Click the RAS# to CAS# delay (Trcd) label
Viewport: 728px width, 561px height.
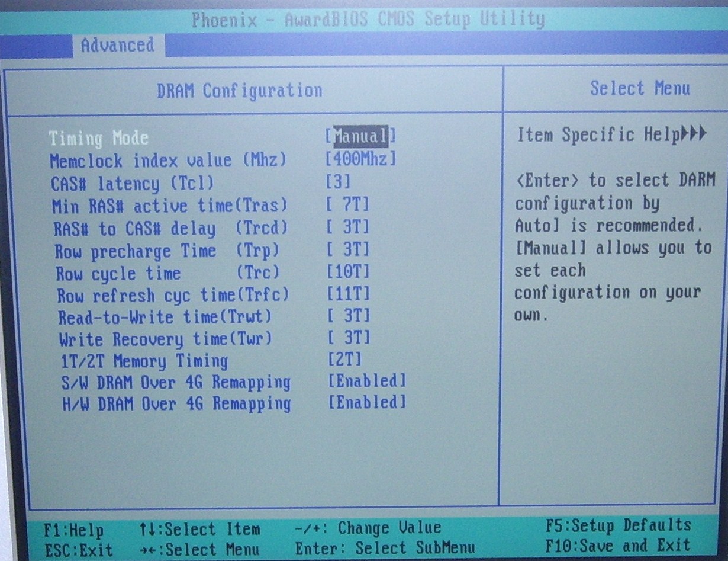[x=170, y=229]
